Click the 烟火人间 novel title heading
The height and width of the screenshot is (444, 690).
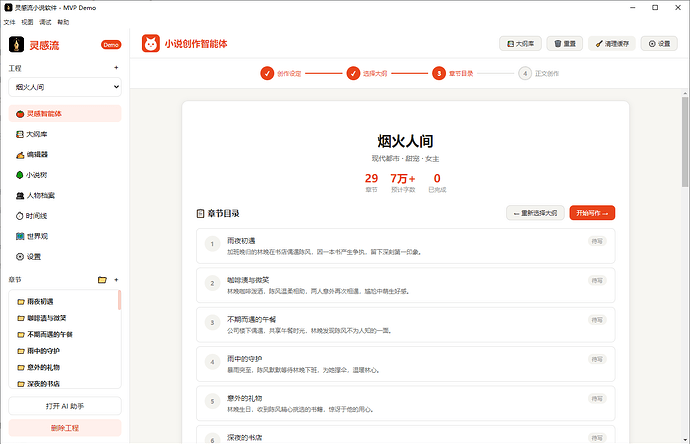[x=405, y=141]
